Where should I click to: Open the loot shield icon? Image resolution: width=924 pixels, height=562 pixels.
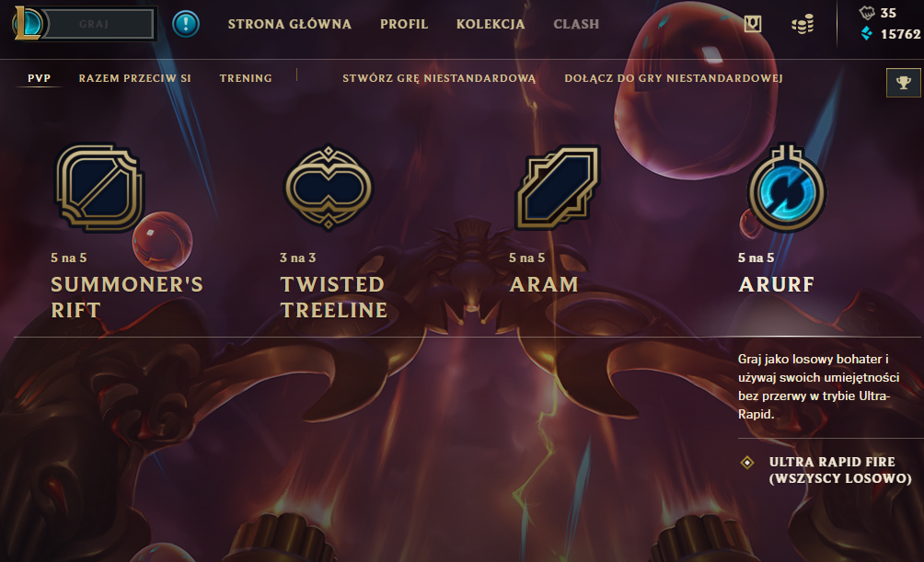(753, 24)
